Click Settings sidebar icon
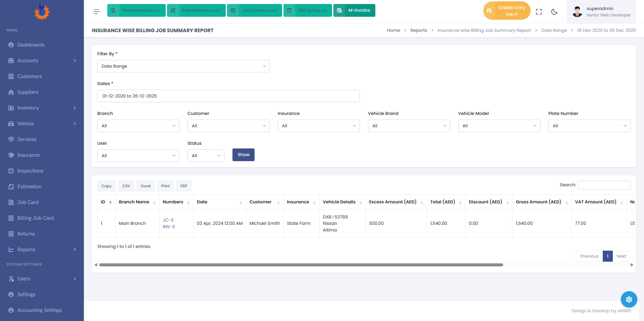This screenshot has height=321, width=644. pyautogui.click(x=11, y=295)
